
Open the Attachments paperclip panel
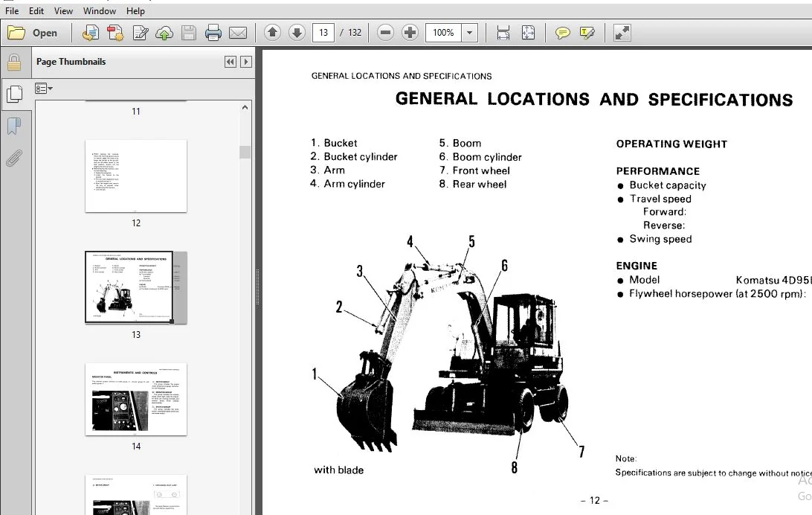point(15,158)
